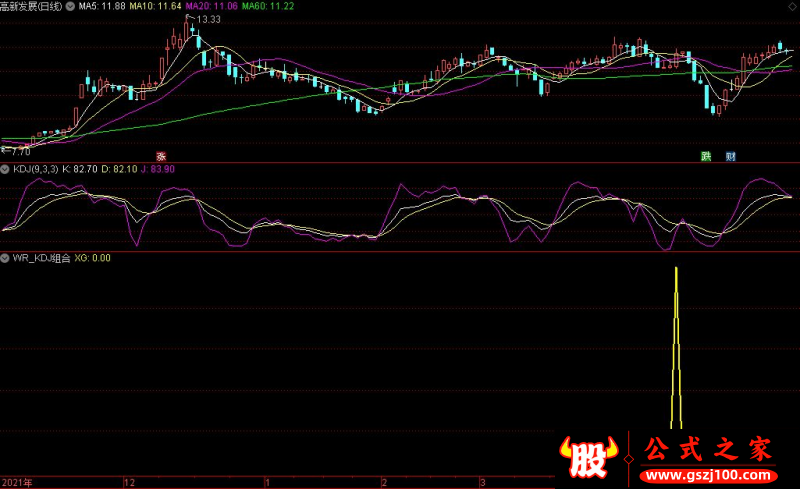Click the 13.33 high price annotation
Screen dimensions: 800x489
click(x=208, y=19)
